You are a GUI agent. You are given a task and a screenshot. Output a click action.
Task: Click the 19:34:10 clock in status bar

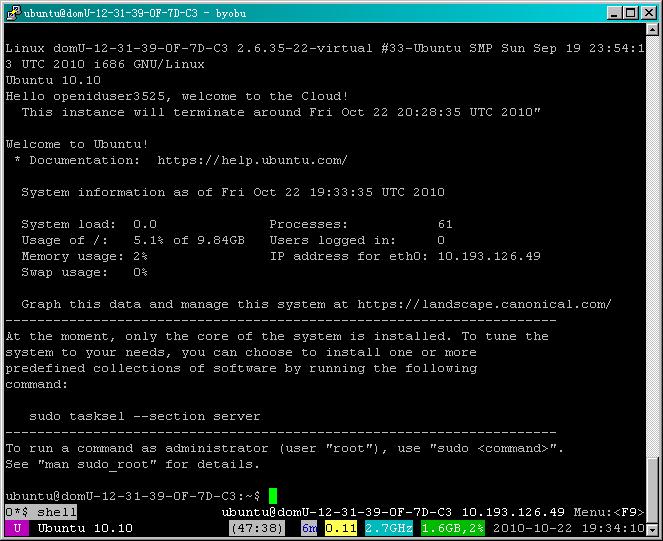tap(613, 528)
